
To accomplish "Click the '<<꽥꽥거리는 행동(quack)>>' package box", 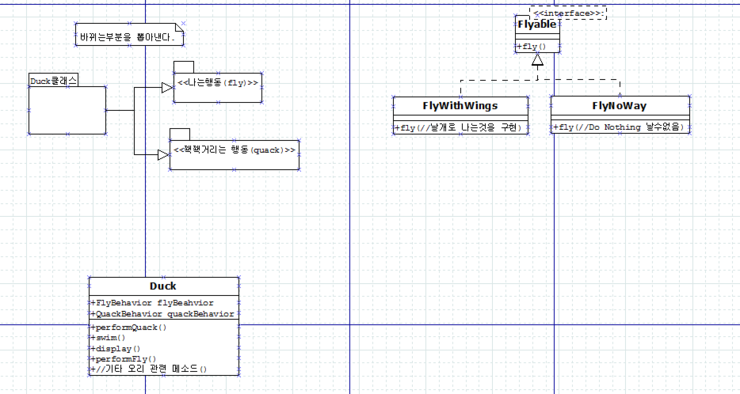I will pyautogui.click(x=234, y=155).
